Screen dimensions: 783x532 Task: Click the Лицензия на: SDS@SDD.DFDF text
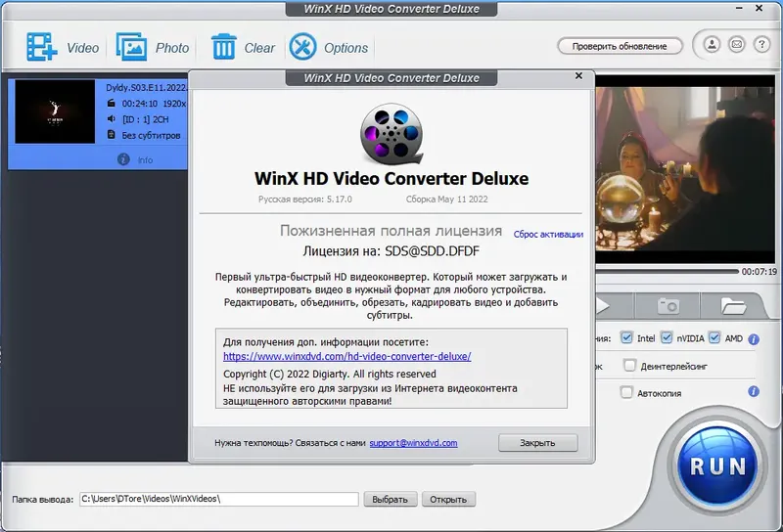pyautogui.click(x=391, y=251)
